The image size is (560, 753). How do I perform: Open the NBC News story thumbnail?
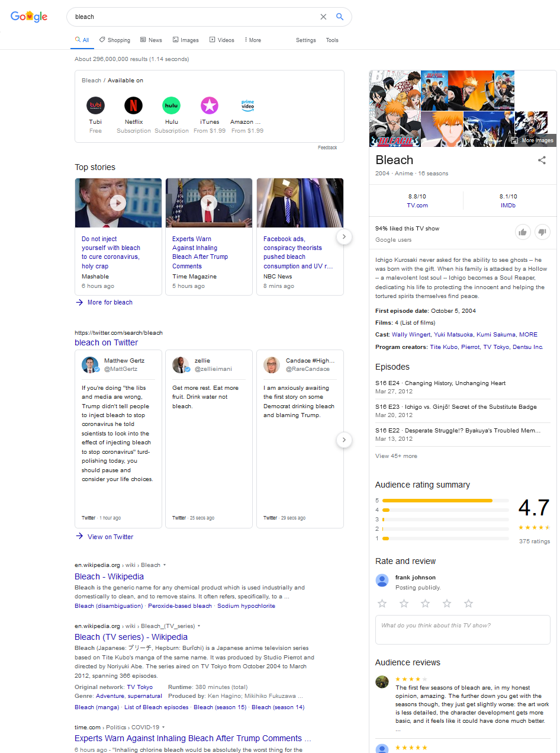click(x=300, y=203)
